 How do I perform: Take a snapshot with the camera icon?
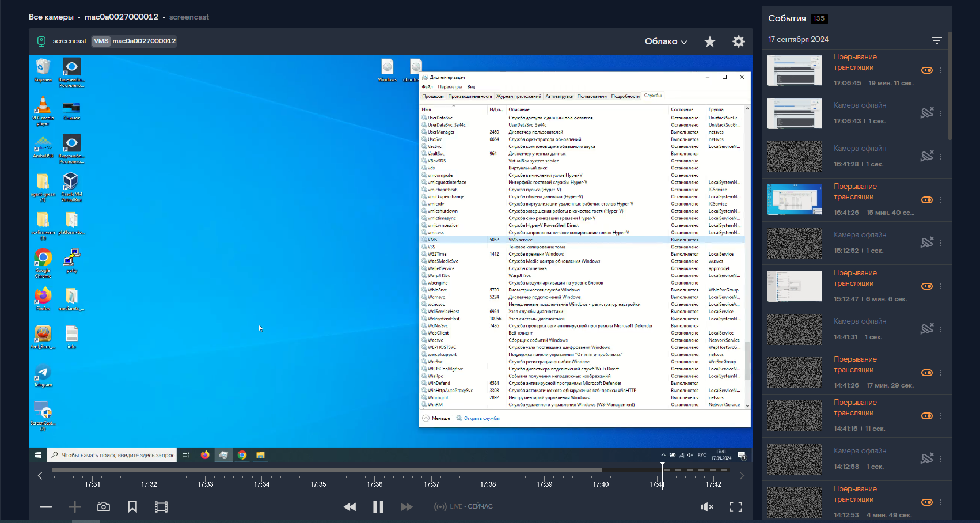pos(104,507)
